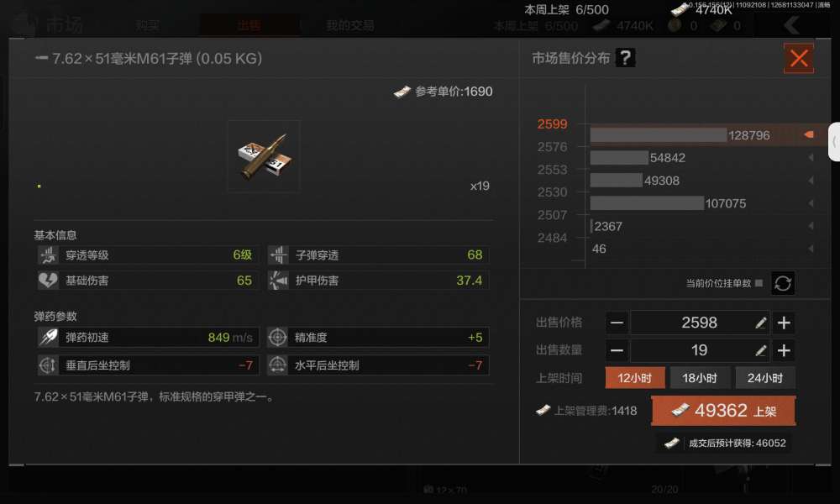Image resolution: width=840 pixels, height=504 pixels.
Task: Pick price 2530 row arrow
Action: point(811,203)
